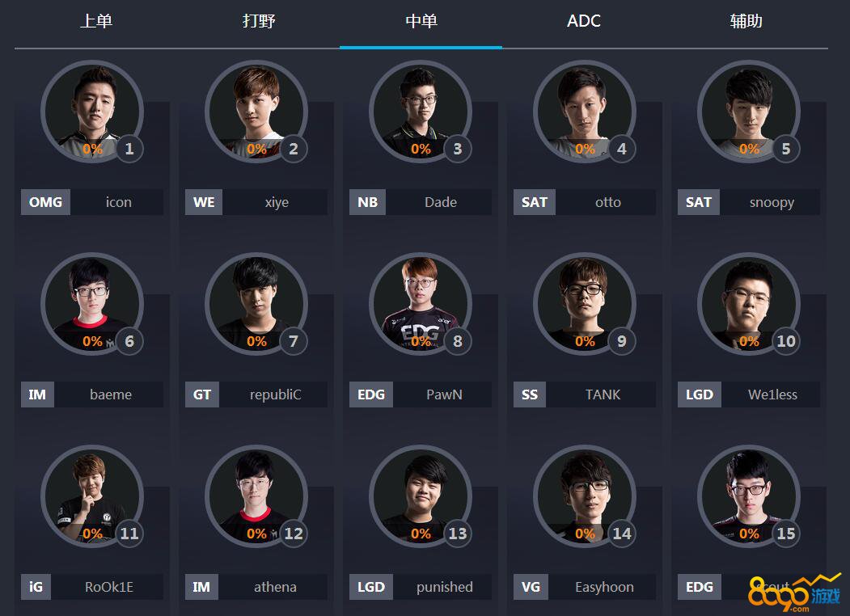850x616 pixels.
Task: Click the number 7 badge on republiC
Action: [x=294, y=341]
